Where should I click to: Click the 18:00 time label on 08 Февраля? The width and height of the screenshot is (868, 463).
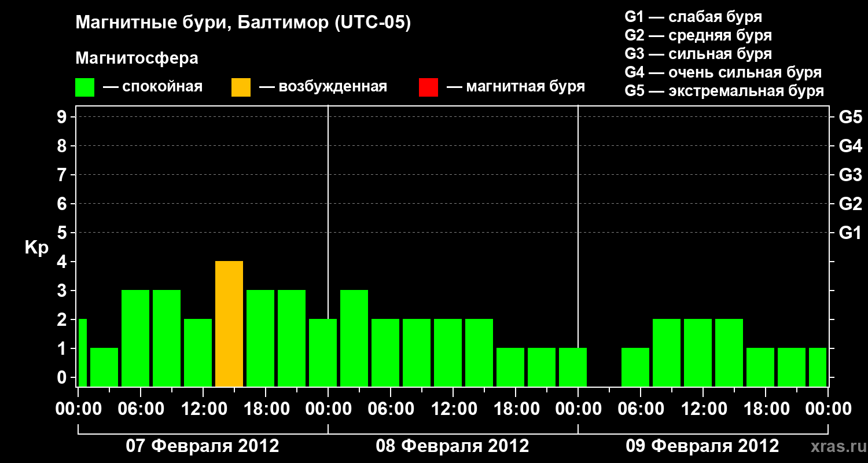point(516,409)
